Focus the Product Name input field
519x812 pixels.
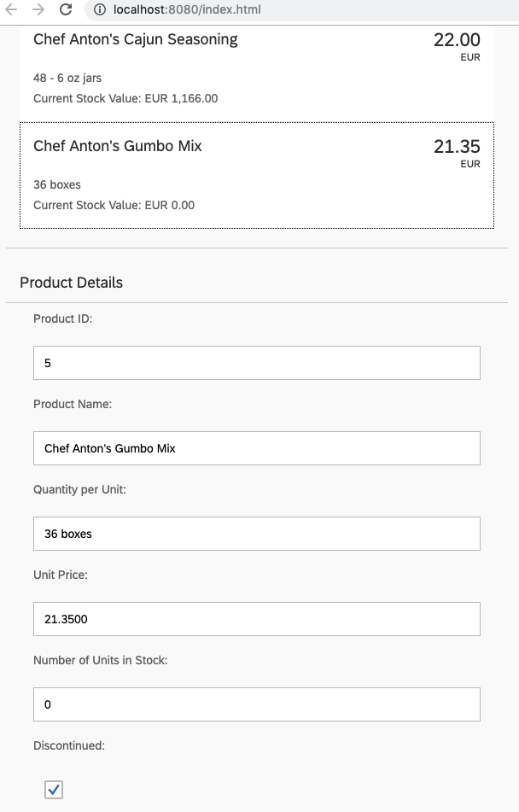(256, 448)
